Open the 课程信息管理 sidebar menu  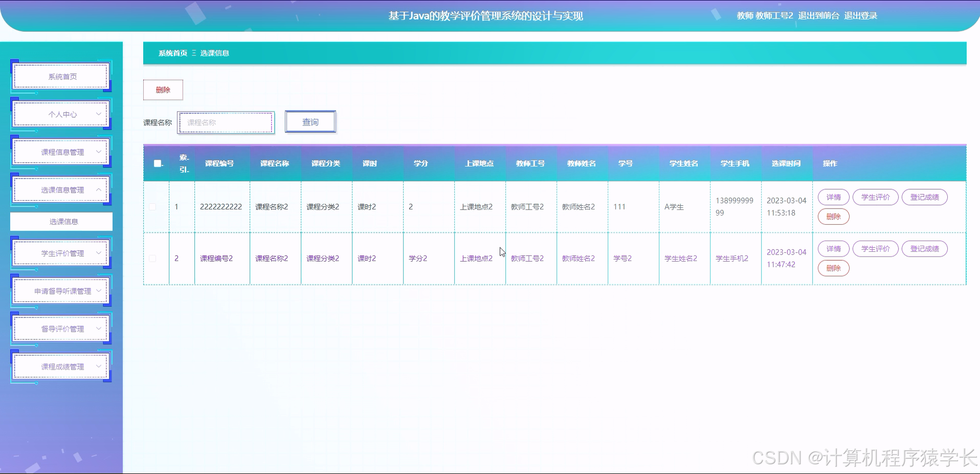click(61, 152)
